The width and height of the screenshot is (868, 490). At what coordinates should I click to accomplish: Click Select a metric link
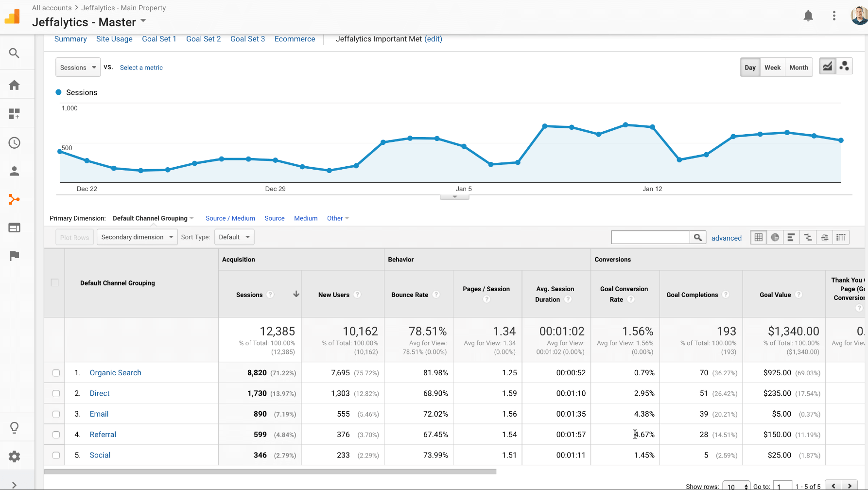141,68
